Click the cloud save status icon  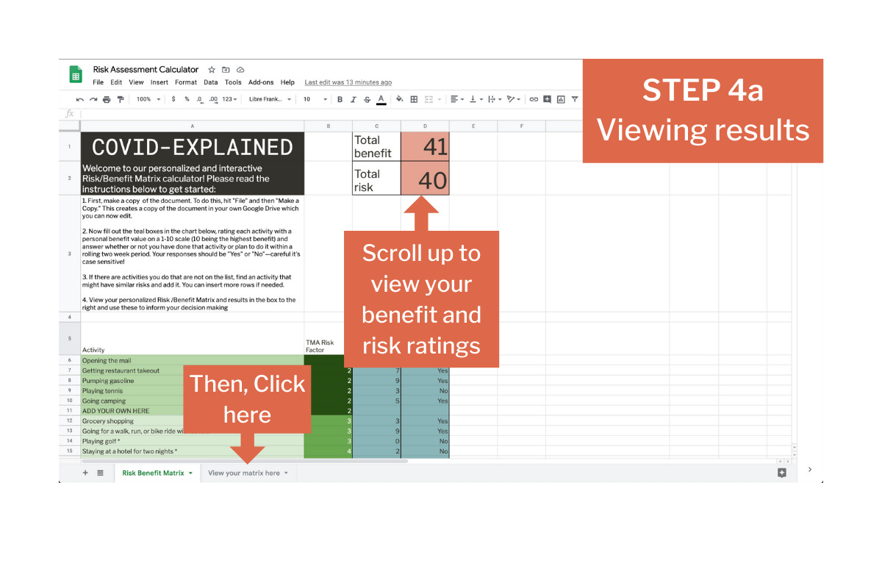[240, 70]
